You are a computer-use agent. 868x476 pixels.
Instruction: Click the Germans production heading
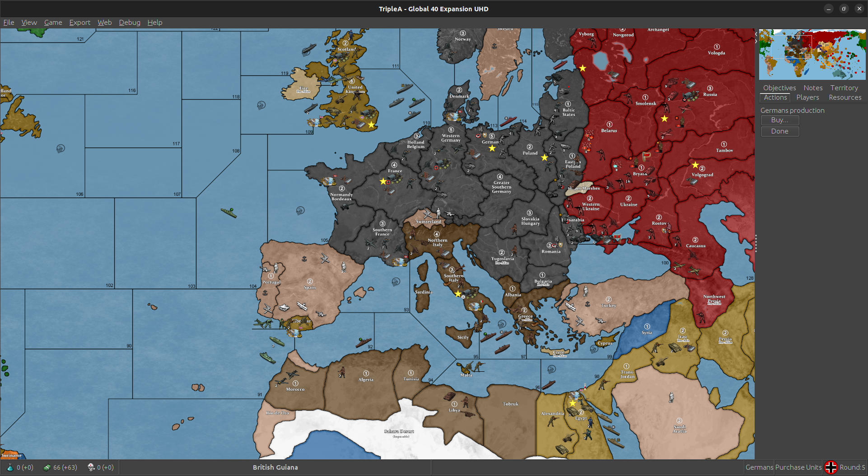coord(793,111)
